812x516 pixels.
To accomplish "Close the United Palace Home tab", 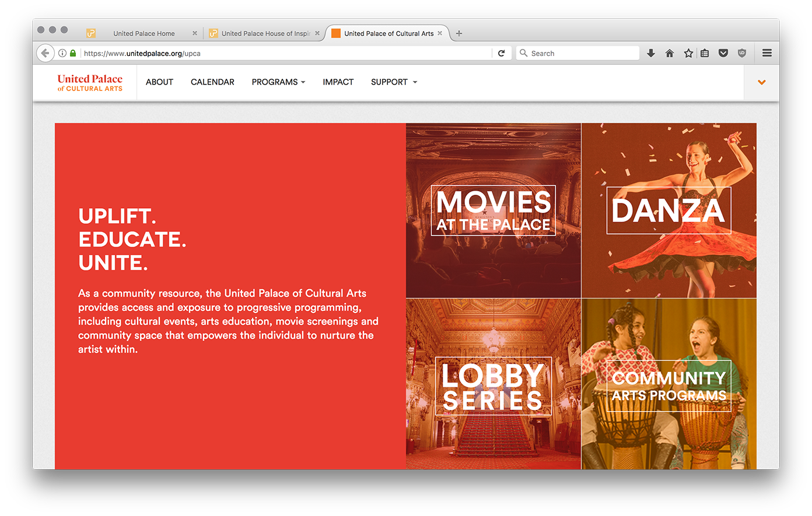I will 195,33.
